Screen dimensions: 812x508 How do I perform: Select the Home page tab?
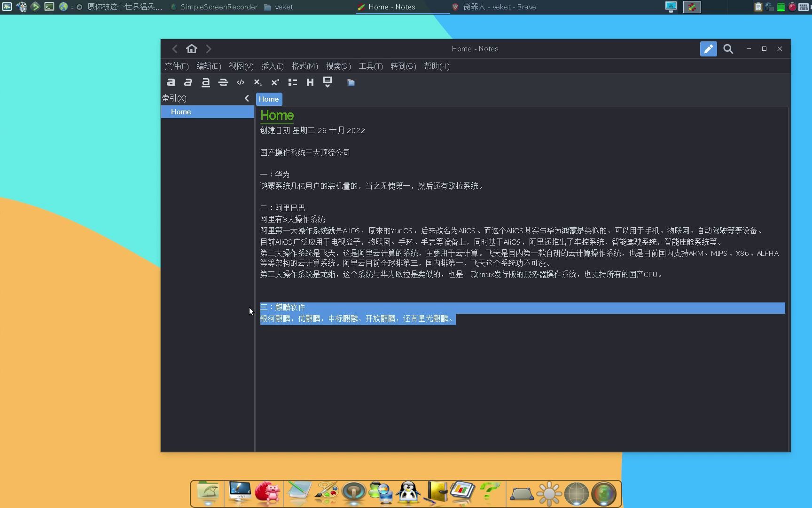tap(269, 99)
